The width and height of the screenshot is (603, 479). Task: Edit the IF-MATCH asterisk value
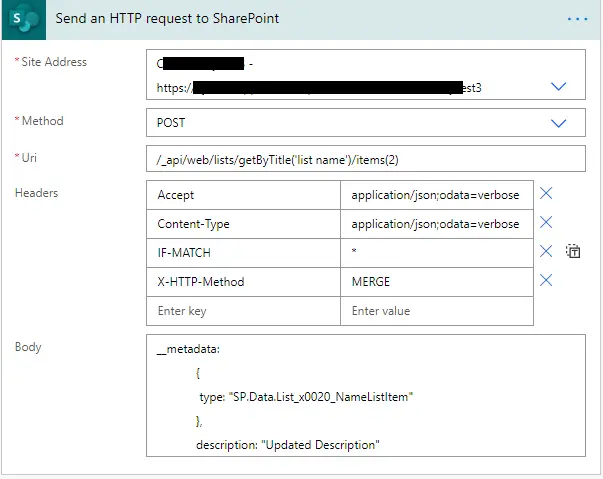(x=437, y=253)
